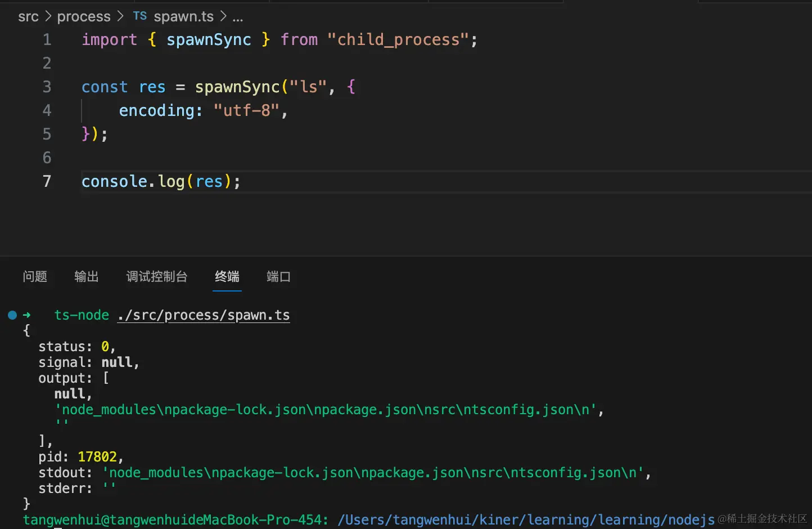
Task: Open the breadcrumb ellipsis symbol picker
Action: 238,17
